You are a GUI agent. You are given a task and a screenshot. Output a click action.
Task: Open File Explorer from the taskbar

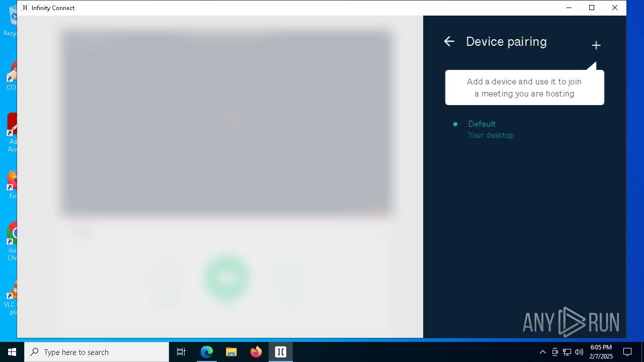tap(231, 352)
